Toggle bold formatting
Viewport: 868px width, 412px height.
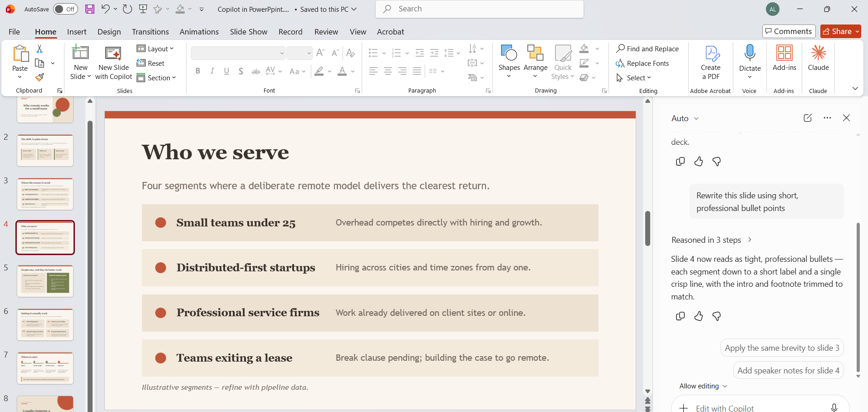click(198, 71)
